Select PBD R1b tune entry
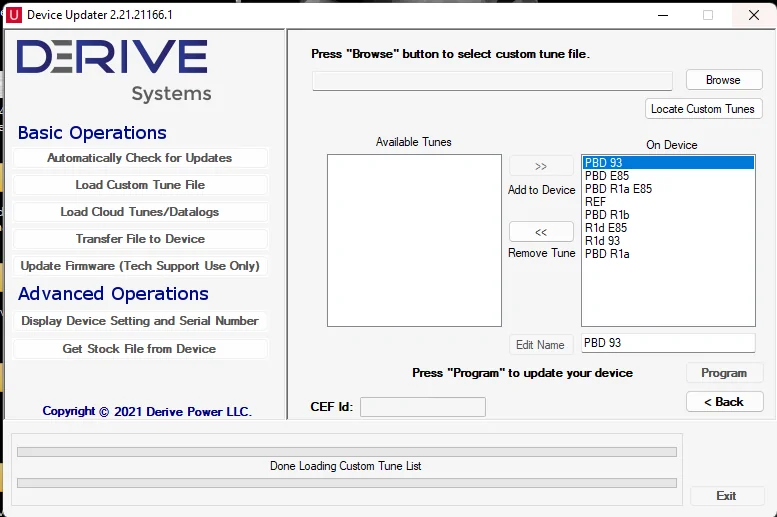 (x=668, y=215)
